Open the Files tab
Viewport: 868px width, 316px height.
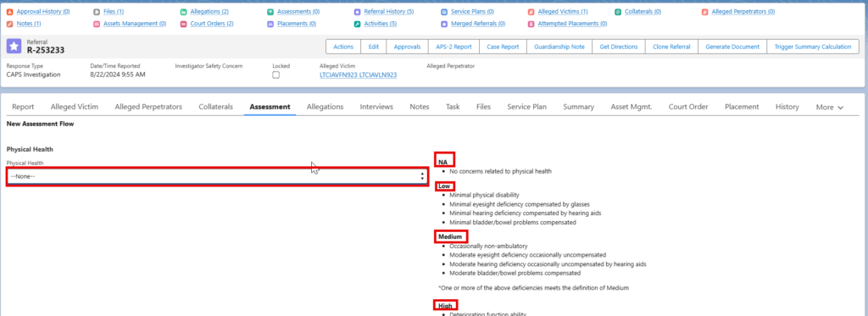pos(483,107)
